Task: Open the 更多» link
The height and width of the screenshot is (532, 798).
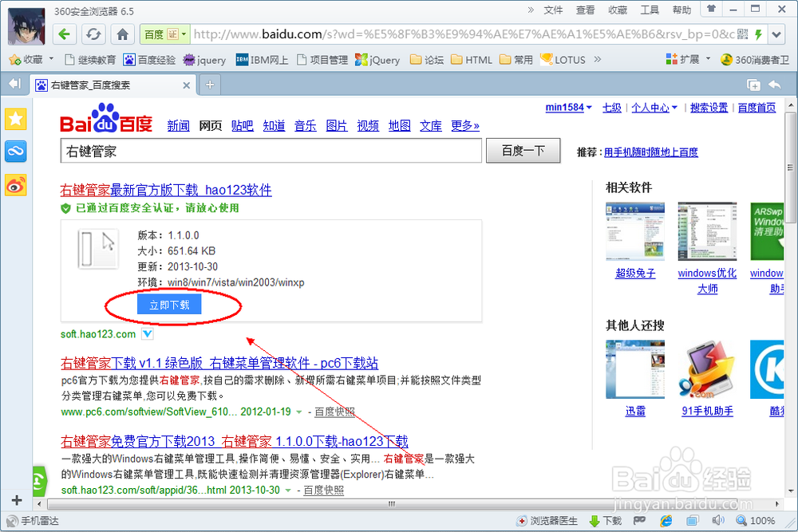Action: [465, 126]
